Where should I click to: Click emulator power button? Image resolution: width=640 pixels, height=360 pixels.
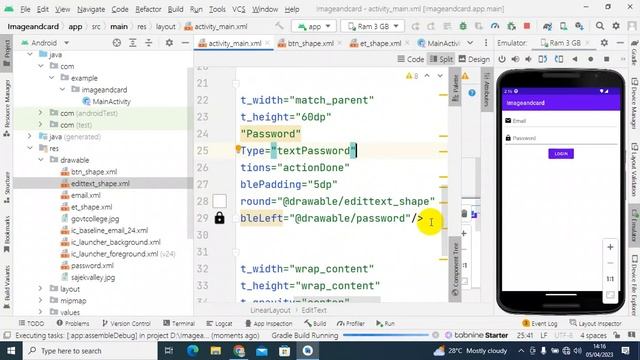(x=502, y=59)
